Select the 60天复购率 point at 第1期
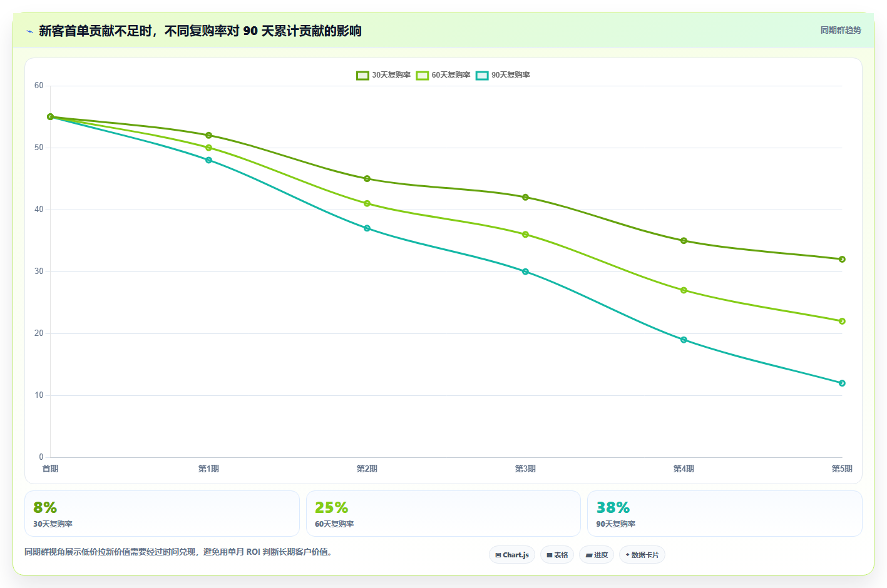The height and width of the screenshot is (588, 887). click(x=209, y=148)
